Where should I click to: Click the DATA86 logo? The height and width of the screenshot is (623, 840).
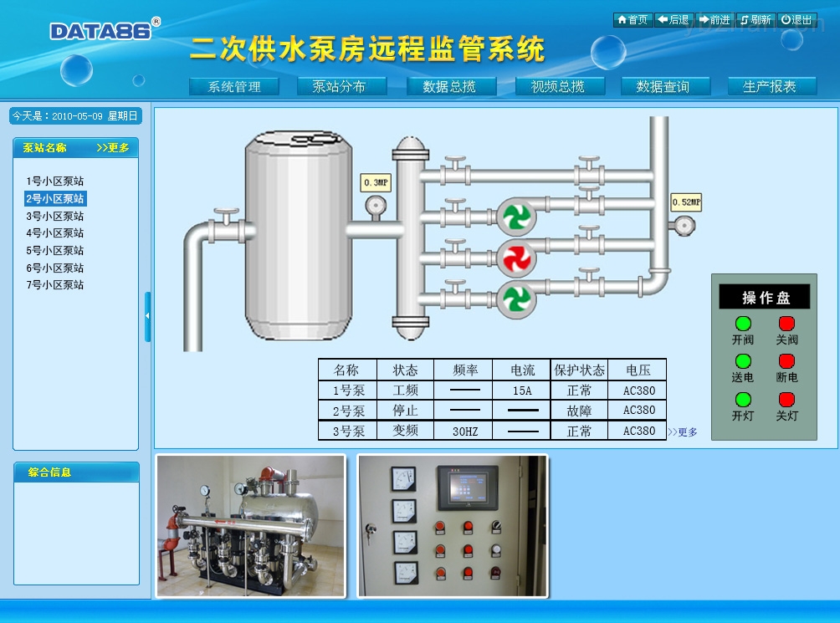[x=104, y=30]
